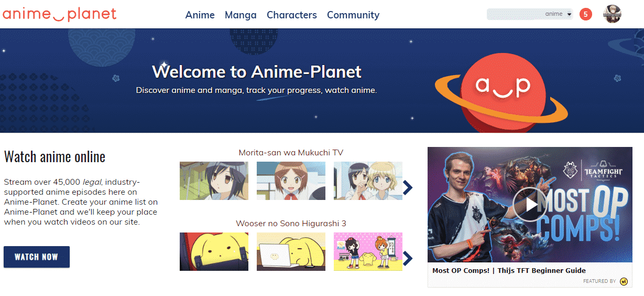Image resolution: width=644 pixels, height=296 pixels.
Task: Focus the search input field
Action: 515,14
